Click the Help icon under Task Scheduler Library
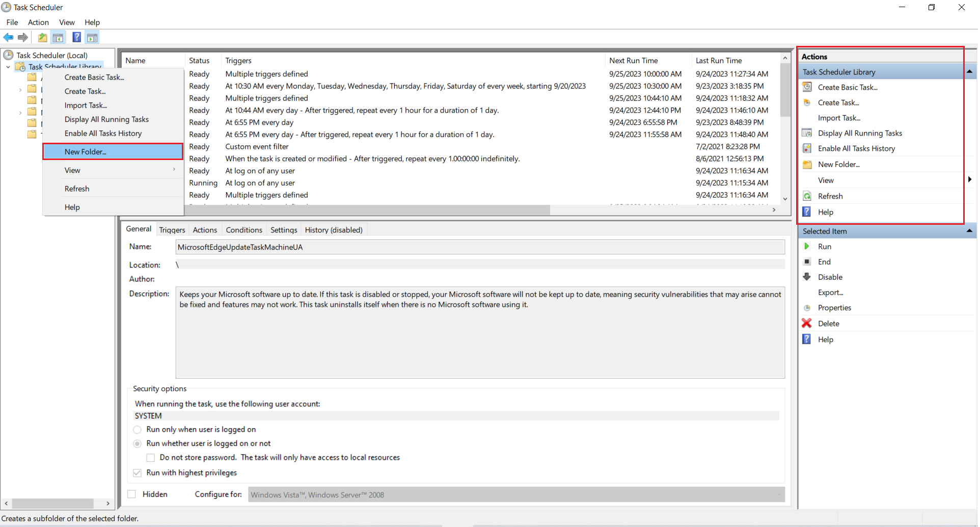The height and width of the screenshot is (527, 980). point(807,212)
